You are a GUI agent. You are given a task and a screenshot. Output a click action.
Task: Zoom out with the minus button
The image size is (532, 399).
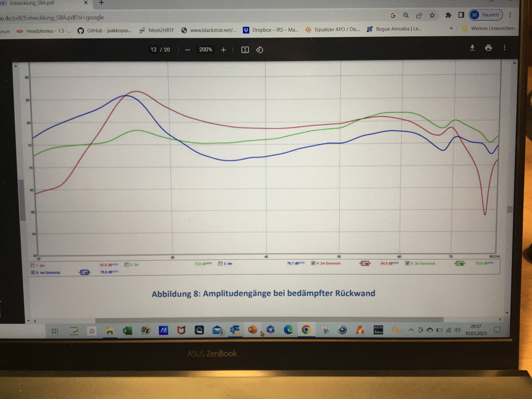pyautogui.click(x=188, y=50)
